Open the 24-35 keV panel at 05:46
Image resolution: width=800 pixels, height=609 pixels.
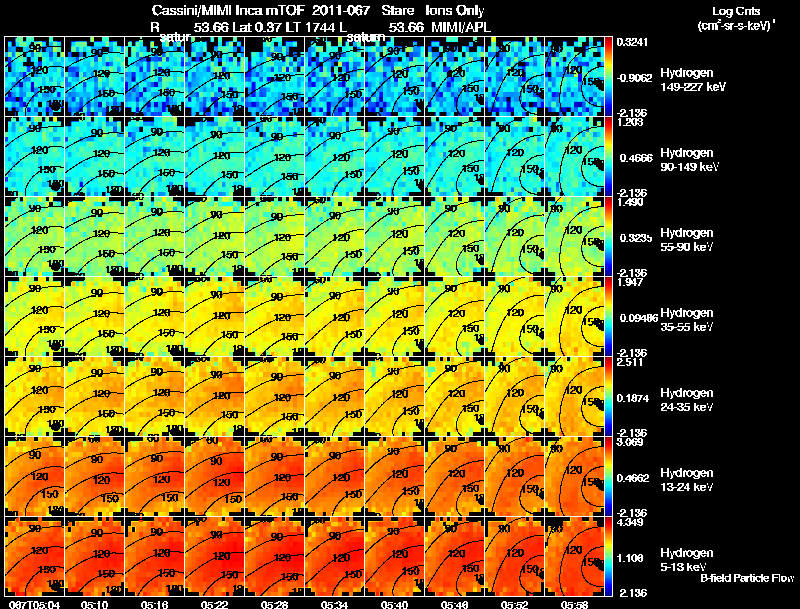(455, 396)
